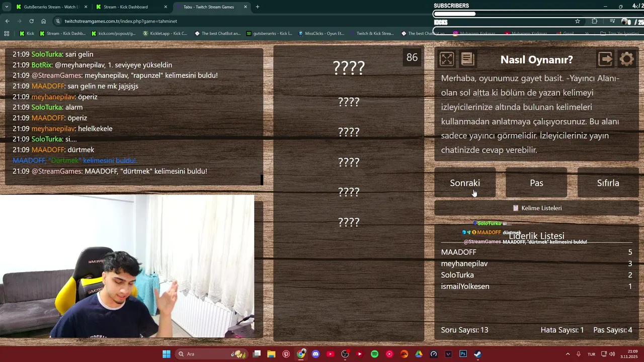
Task: Click the webcam video thumbnail
Action: point(127,266)
